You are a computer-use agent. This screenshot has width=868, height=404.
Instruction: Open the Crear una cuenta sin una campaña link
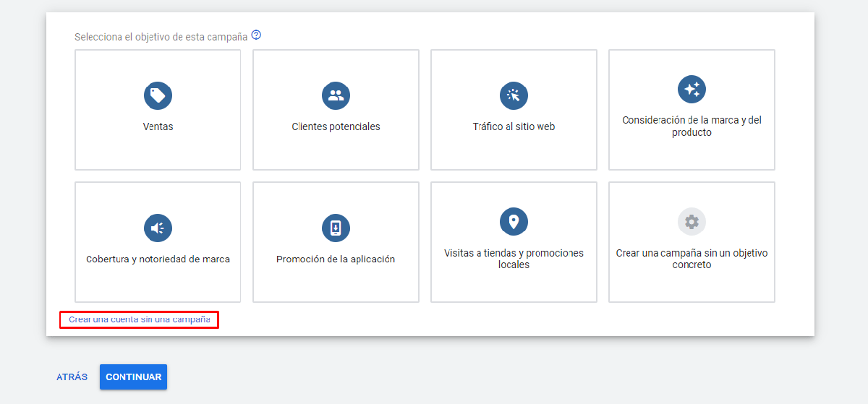139,319
